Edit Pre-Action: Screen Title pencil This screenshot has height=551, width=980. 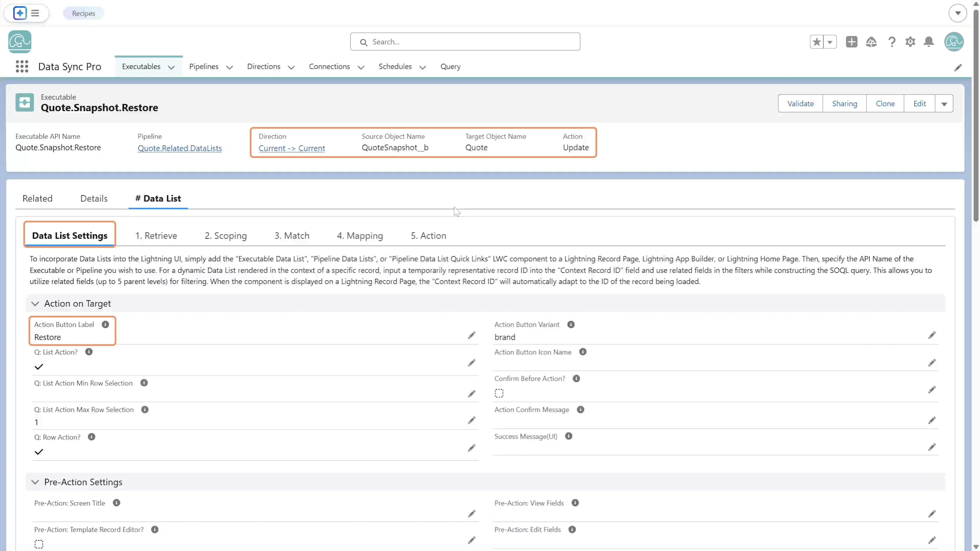click(x=472, y=514)
